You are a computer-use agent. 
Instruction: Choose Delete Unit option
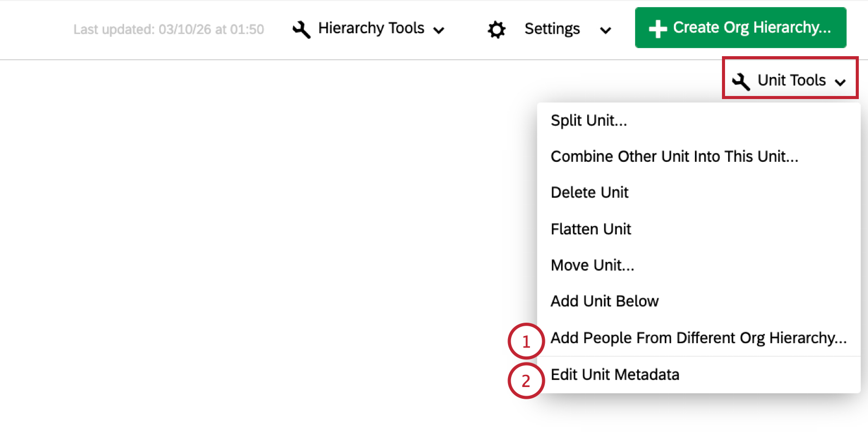(x=698, y=192)
